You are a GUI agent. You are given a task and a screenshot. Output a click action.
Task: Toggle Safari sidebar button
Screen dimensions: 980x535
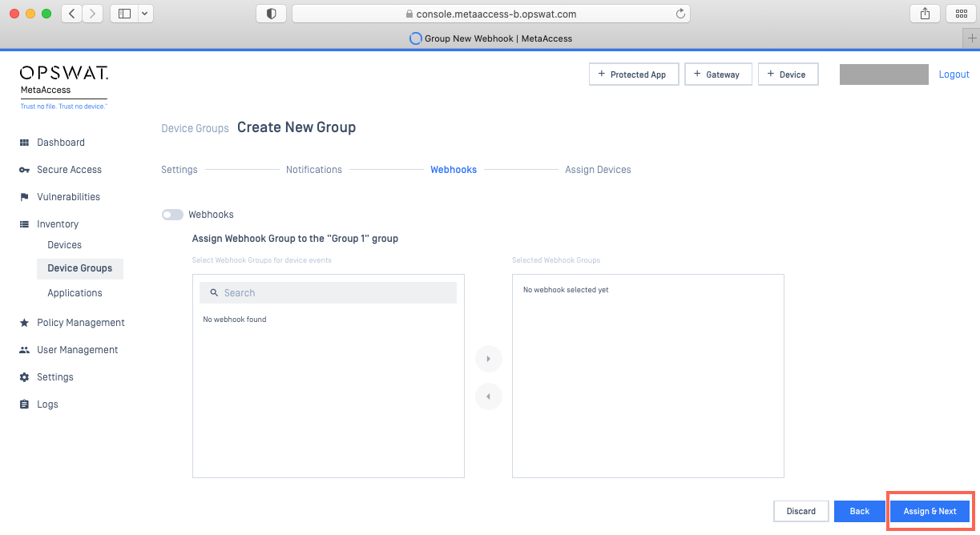pyautogui.click(x=124, y=14)
